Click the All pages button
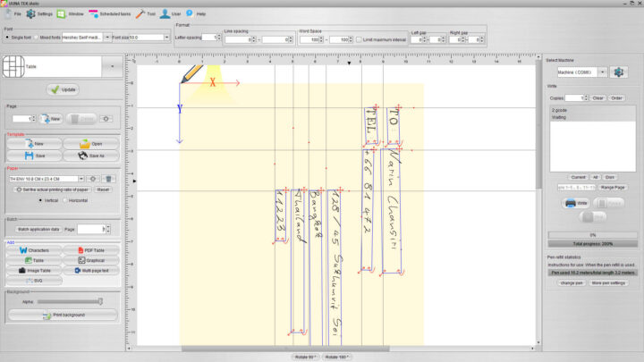This screenshot has height=362, width=644. click(595, 177)
